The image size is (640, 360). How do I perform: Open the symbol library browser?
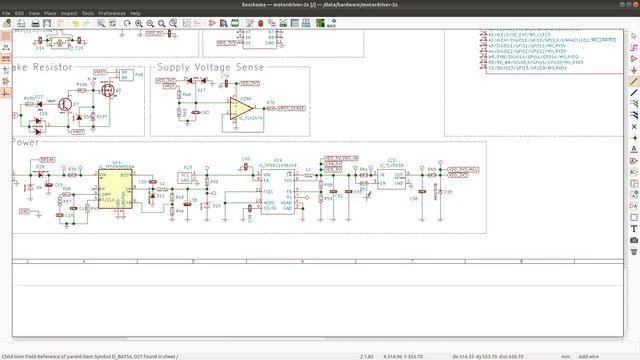(223, 23)
